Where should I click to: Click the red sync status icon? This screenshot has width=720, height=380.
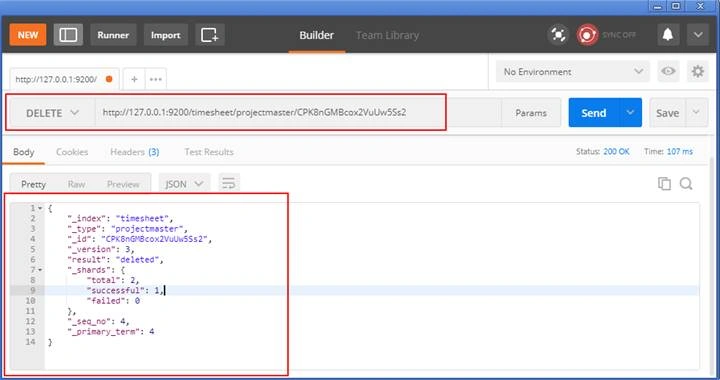[x=587, y=35]
